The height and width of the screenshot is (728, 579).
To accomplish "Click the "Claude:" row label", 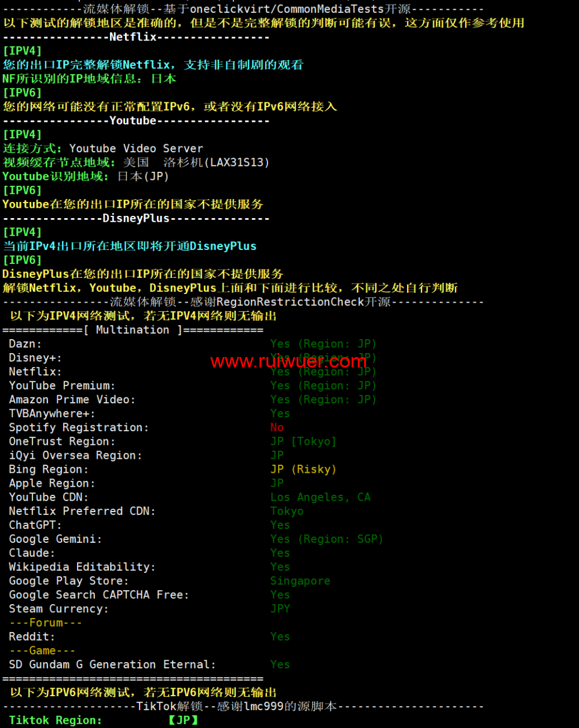I will [32, 553].
